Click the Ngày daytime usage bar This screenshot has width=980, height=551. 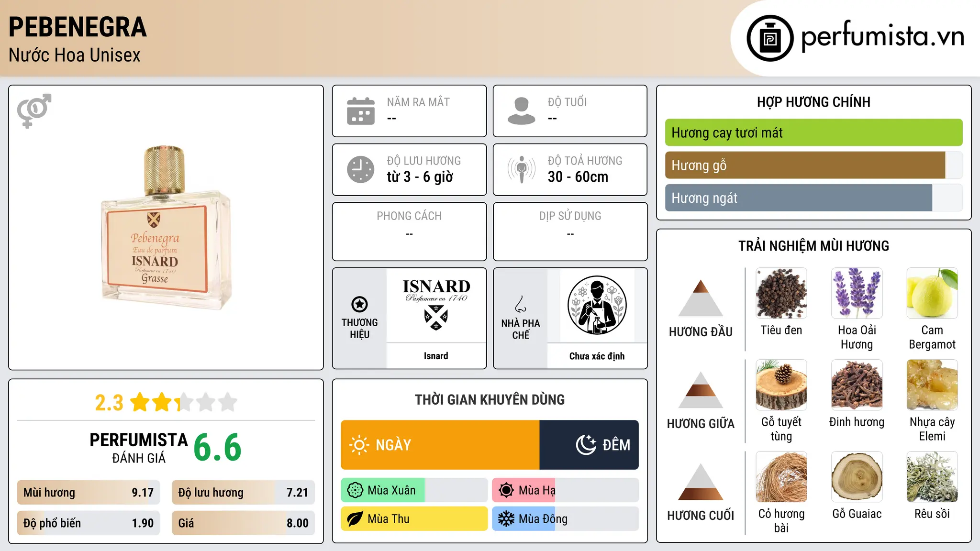coord(440,445)
